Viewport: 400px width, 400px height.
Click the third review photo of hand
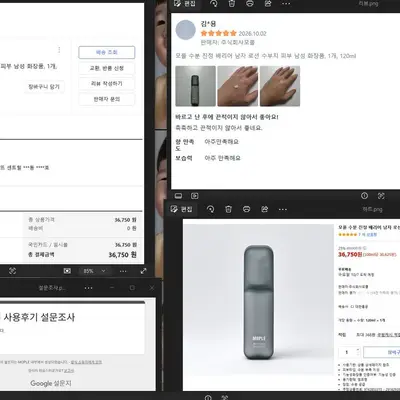pyautogui.click(x=280, y=86)
